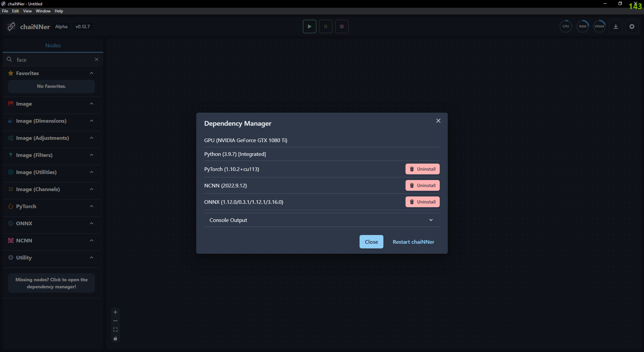
Task: Expand the Console Output section
Action: 431,220
